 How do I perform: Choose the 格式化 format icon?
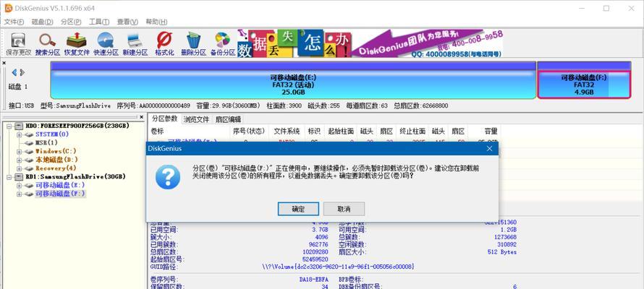164,44
